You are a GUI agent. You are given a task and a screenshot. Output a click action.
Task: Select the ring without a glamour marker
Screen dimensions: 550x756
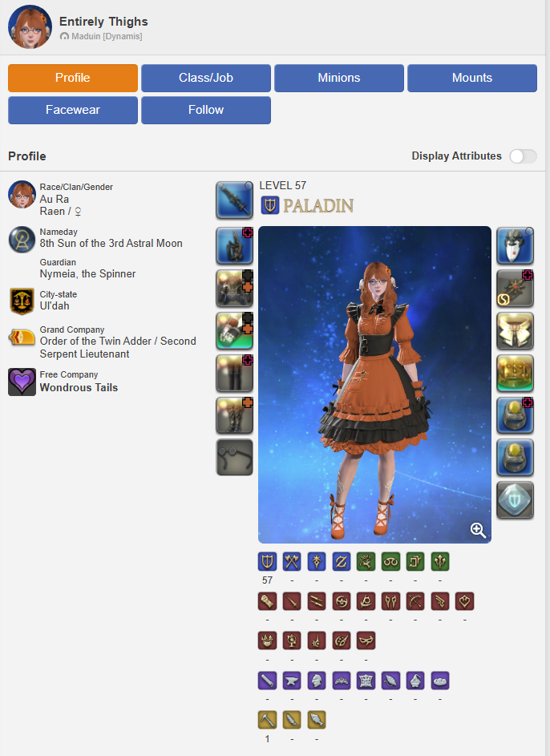[516, 458]
